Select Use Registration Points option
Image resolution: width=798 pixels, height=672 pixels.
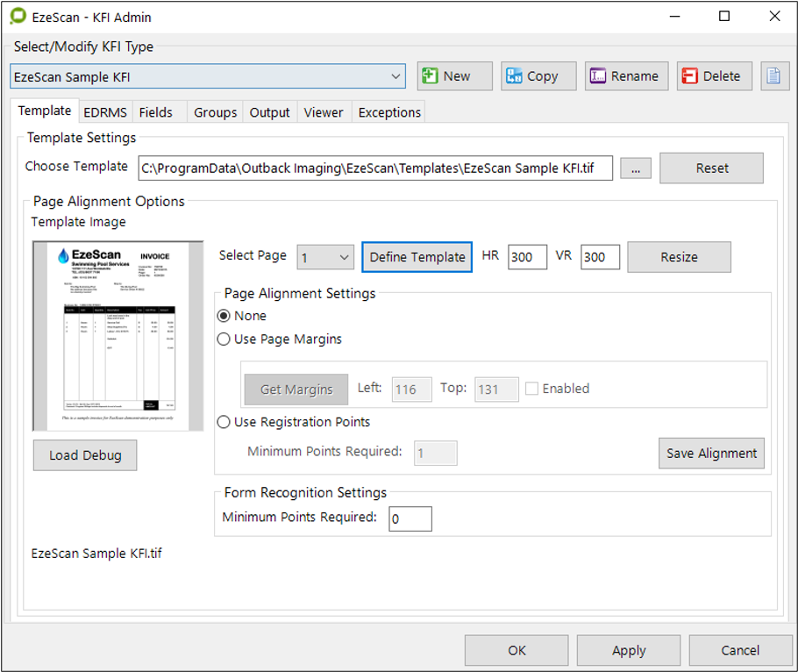click(225, 422)
